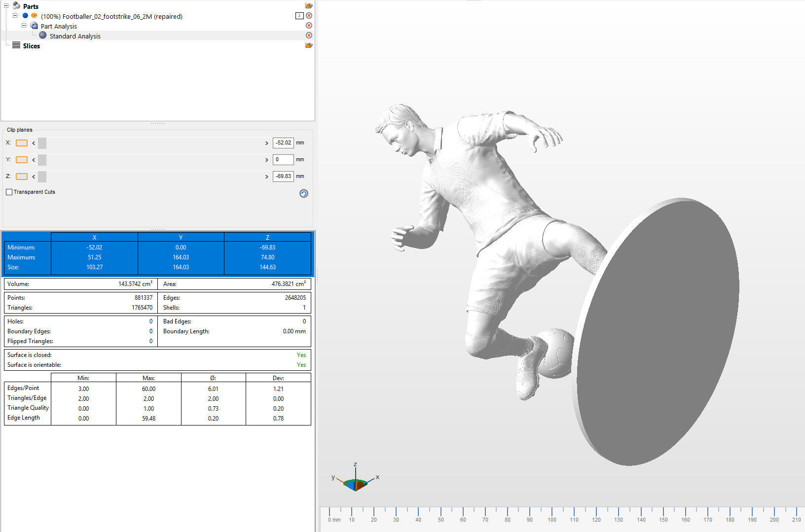Open parts folder icon in Parts row
Image resolution: width=805 pixels, height=532 pixels.
click(x=309, y=6)
